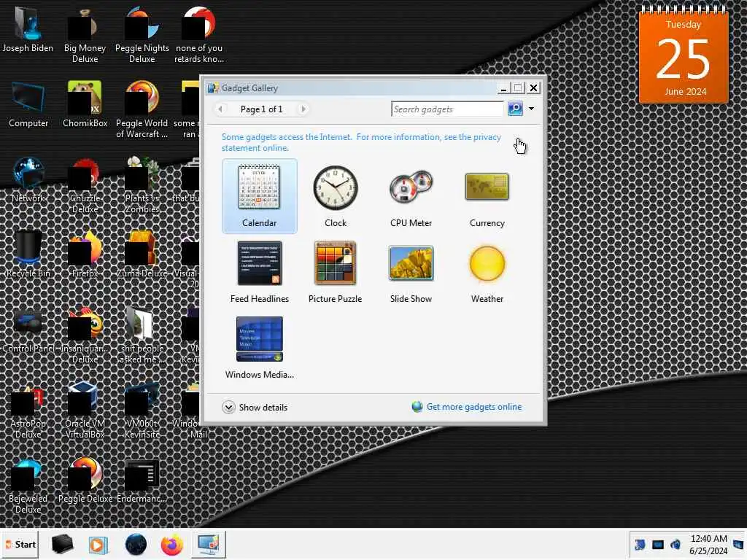Click the first system tray icon

coord(640,544)
